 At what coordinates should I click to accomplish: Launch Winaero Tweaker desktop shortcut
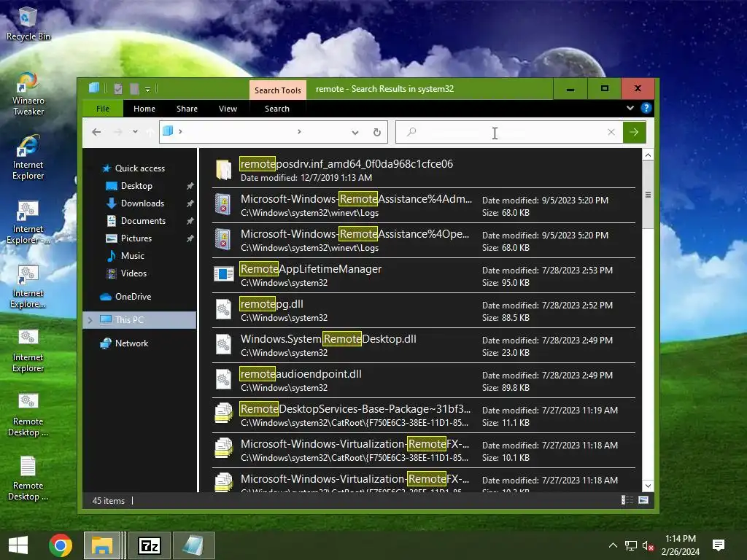pos(28,94)
